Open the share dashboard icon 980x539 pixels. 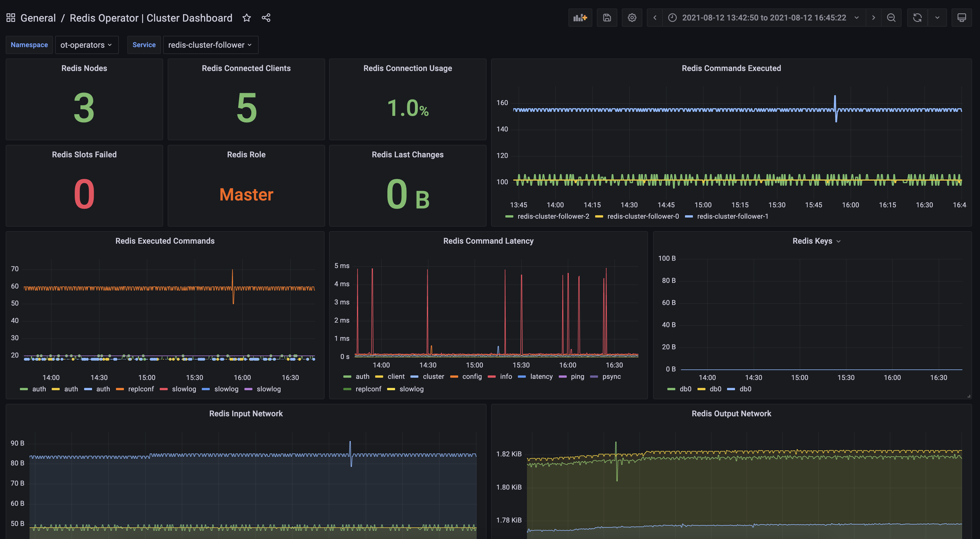(x=265, y=18)
